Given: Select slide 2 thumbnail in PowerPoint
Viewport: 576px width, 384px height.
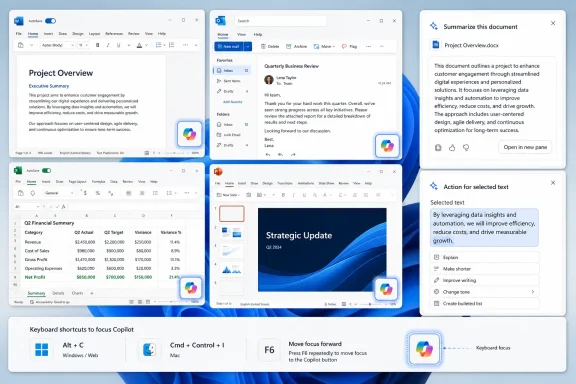Looking at the screenshot, I should point(231,232).
